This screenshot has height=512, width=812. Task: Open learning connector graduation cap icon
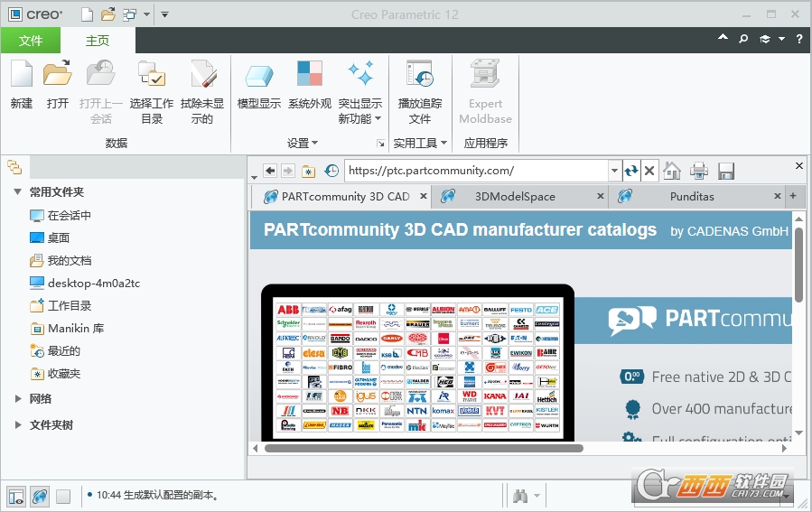(x=765, y=39)
